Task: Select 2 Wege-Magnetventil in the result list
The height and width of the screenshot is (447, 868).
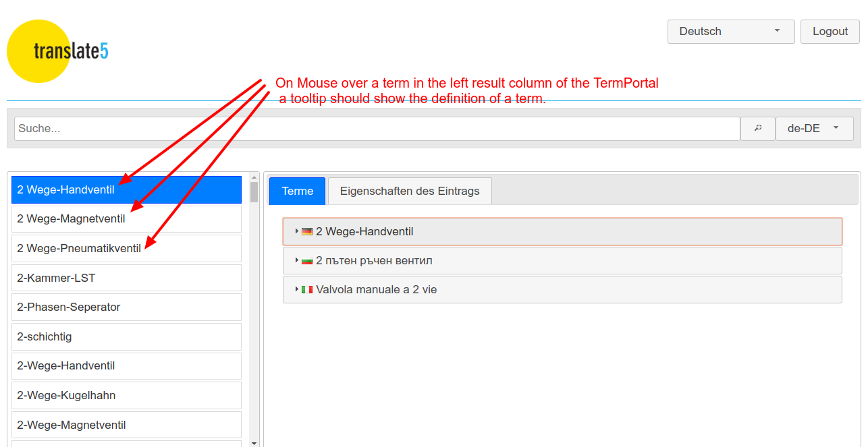Action: click(x=126, y=219)
